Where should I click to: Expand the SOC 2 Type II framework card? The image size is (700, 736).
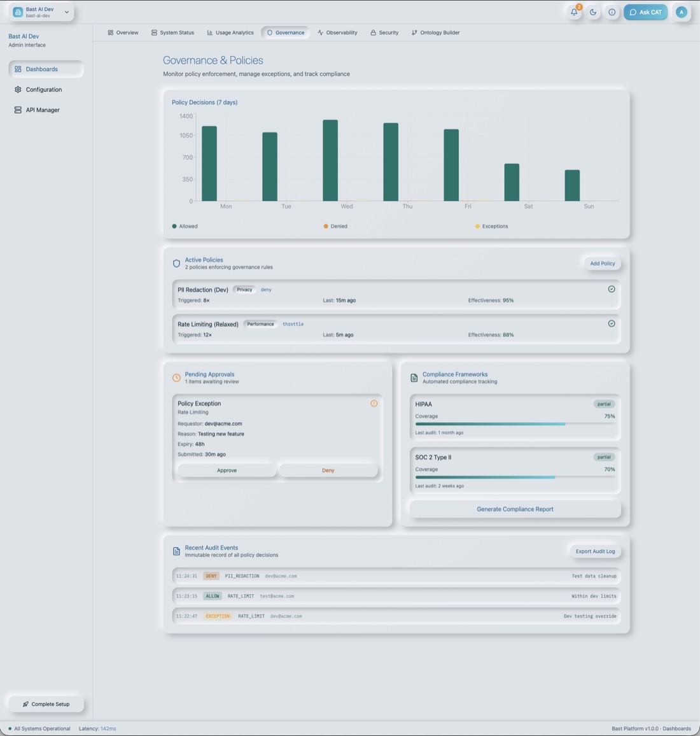515,471
